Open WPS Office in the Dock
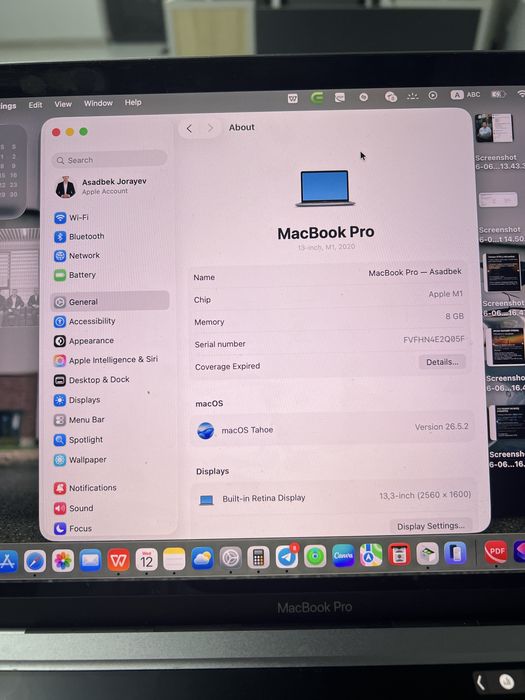 coord(118,559)
